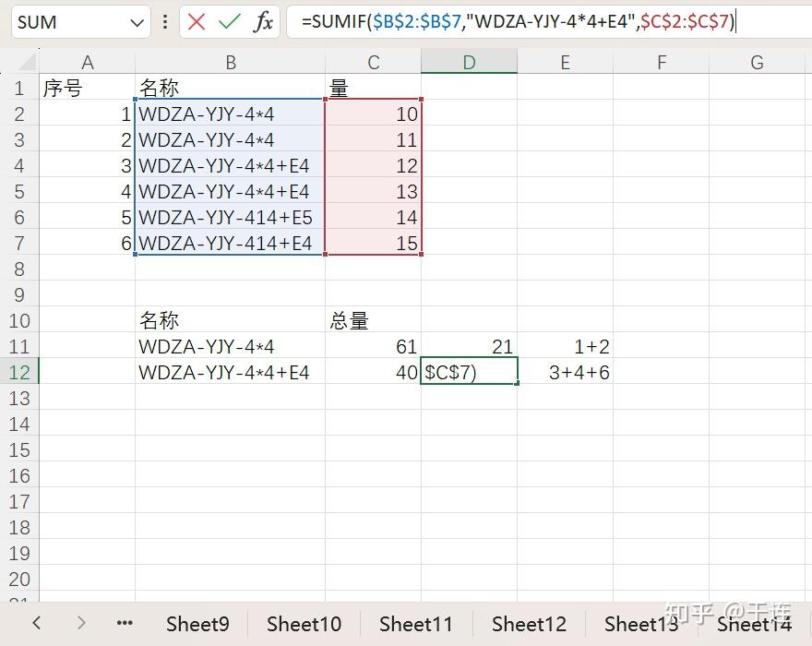Click cell C10 containing 总量
The image size is (812, 646).
(373, 319)
